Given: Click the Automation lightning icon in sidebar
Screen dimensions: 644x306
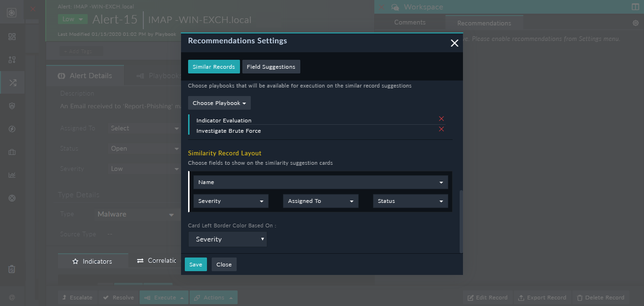Looking at the screenshot, I should tap(12, 129).
